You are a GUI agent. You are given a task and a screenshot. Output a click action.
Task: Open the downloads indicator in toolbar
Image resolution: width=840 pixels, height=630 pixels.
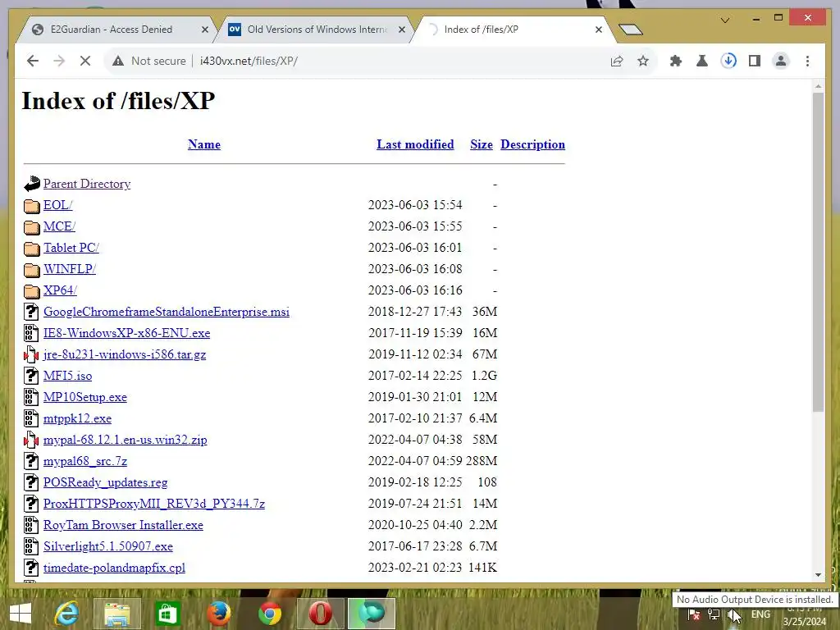[728, 61]
